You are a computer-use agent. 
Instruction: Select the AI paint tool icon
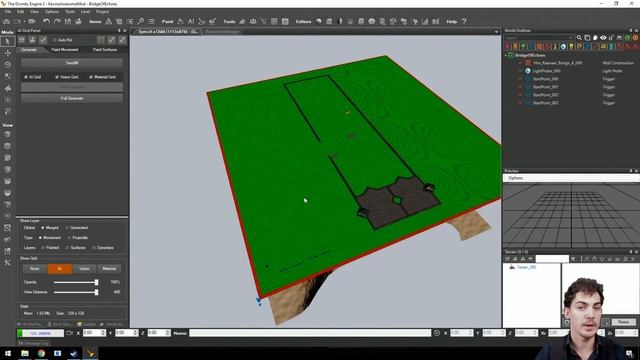click(x=191, y=21)
